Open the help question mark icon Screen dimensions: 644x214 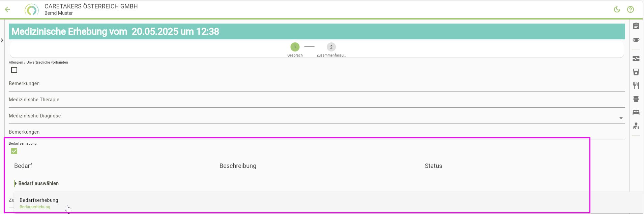pyautogui.click(x=631, y=9)
